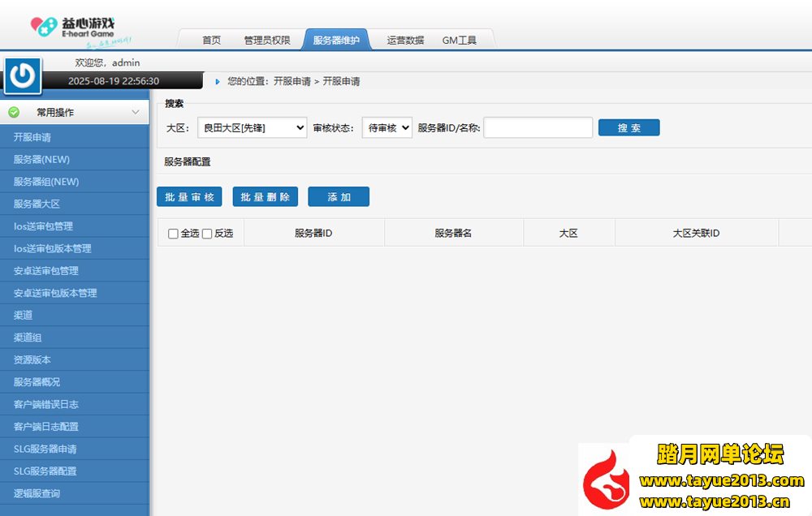Viewport: 812px width, 516px height.
Task: Select 客户端错误日志 from the sidebar
Action: tap(45, 404)
